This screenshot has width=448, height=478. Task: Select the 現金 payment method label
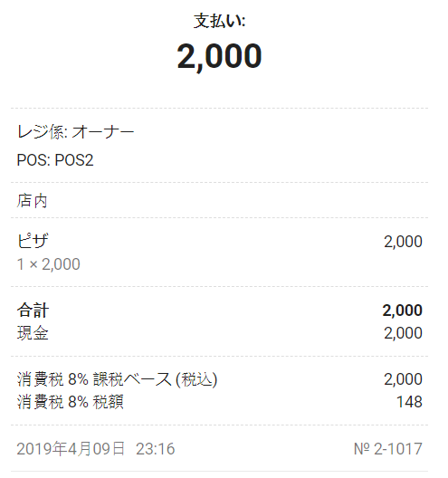pyautogui.click(x=33, y=332)
